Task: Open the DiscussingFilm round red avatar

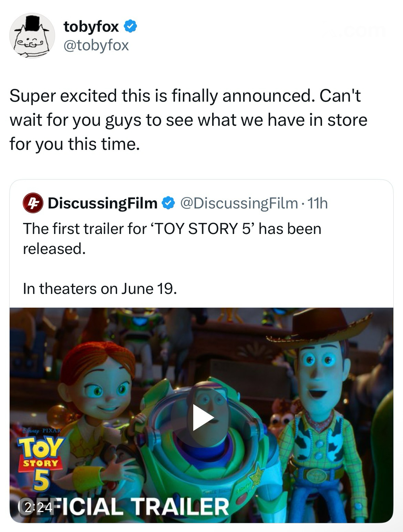Action: tap(32, 203)
